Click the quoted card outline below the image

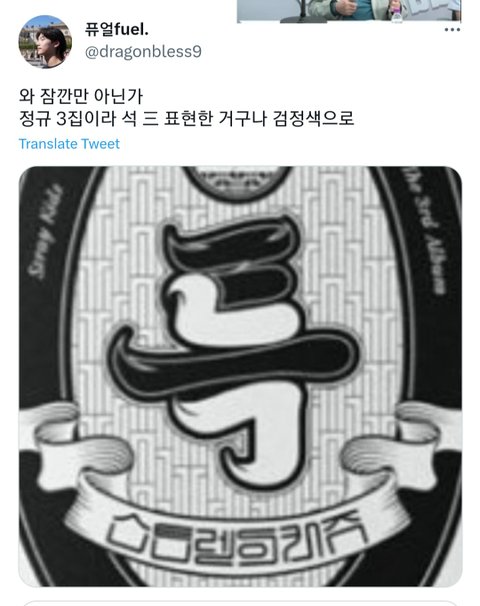tap(240, 603)
